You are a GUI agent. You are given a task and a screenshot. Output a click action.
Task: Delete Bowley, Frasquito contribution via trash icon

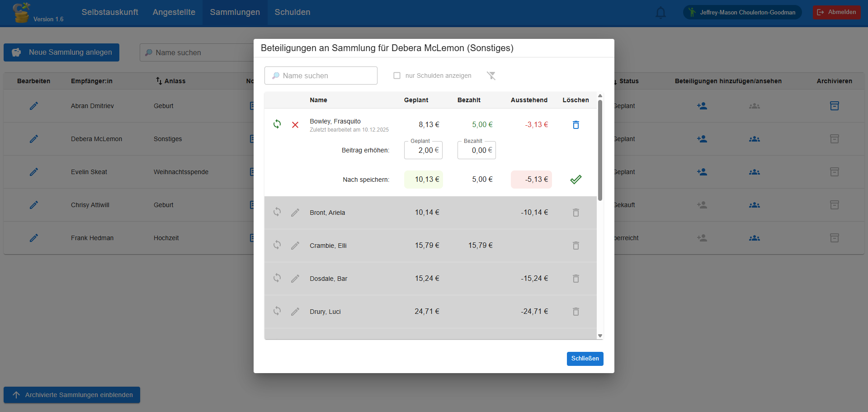point(576,125)
